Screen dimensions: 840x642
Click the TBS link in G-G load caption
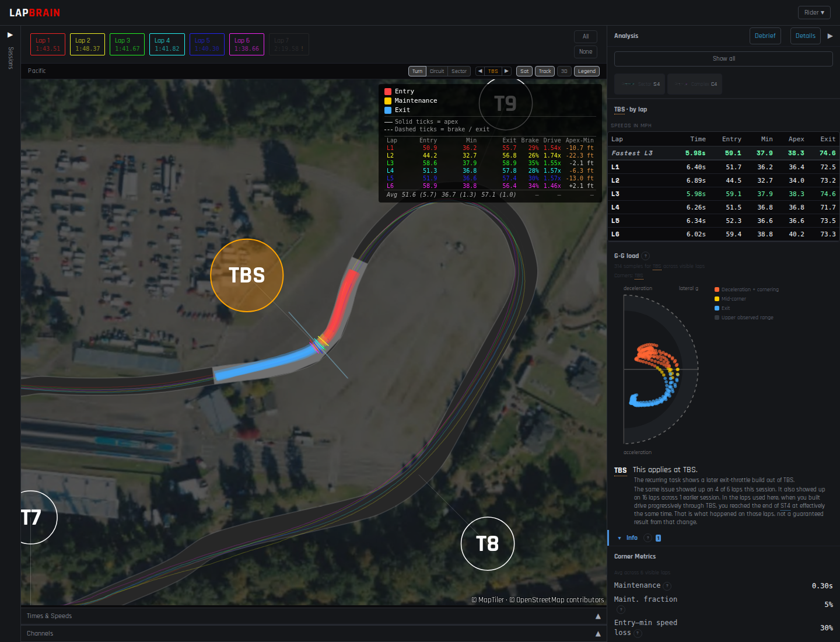coord(657,266)
